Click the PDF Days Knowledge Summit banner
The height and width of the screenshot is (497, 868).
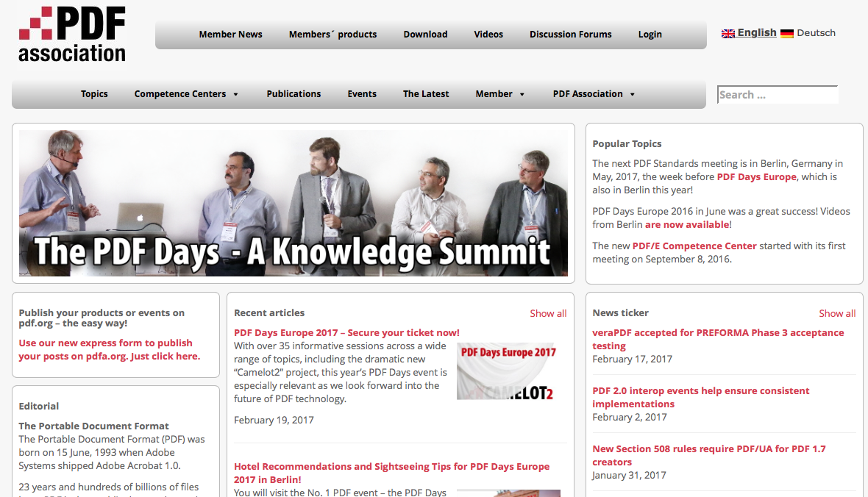click(294, 203)
